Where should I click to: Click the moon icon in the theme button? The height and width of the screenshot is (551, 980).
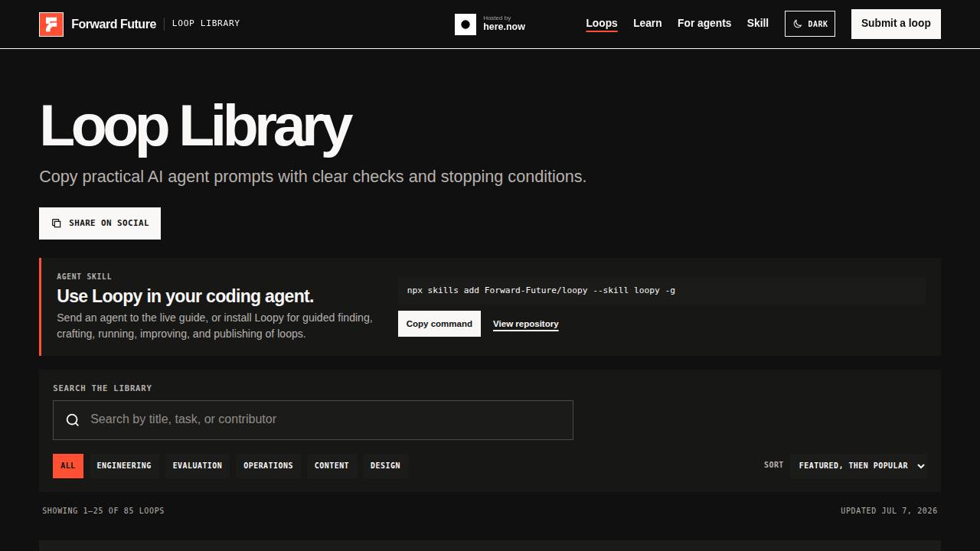click(x=798, y=24)
